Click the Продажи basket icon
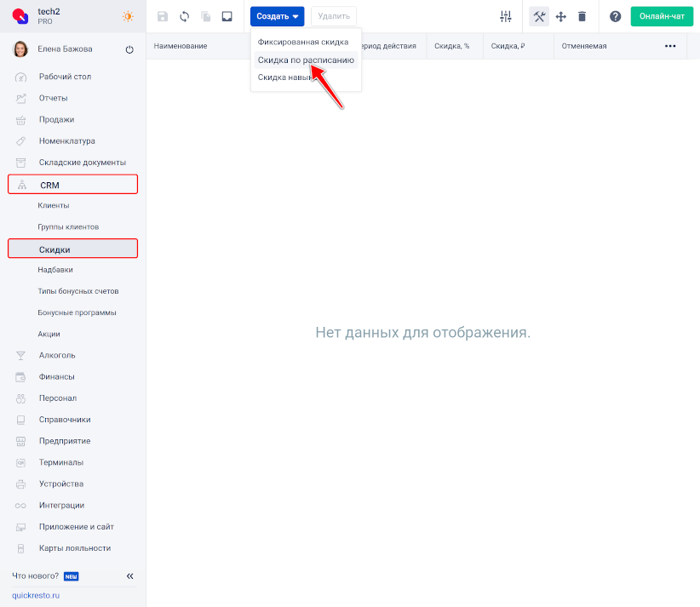 pos(21,120)
